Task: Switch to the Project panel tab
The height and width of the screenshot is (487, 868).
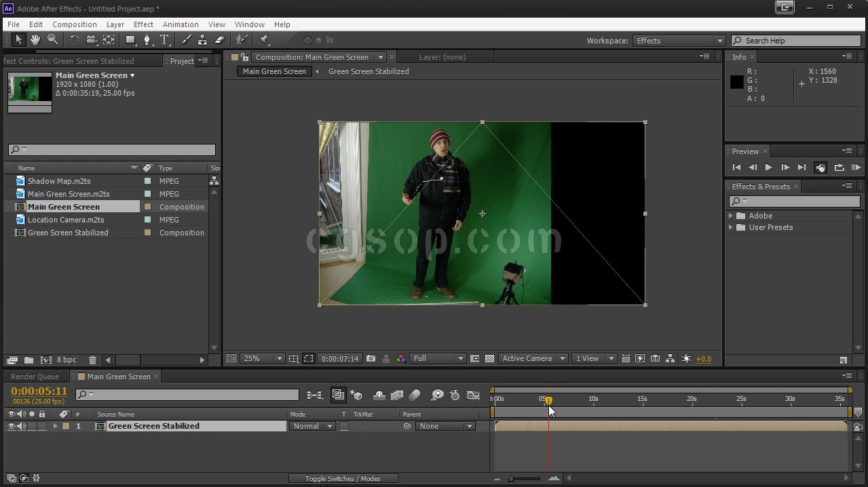Action: (182, 61)
